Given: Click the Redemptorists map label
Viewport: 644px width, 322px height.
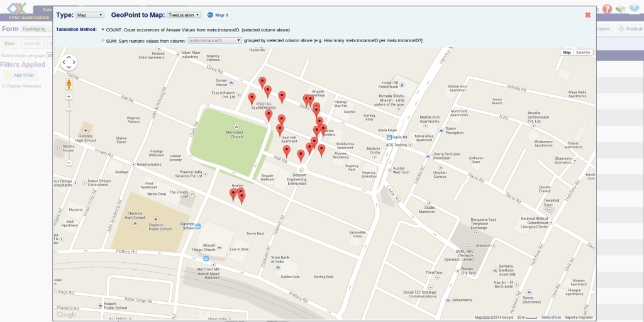Looking at the screenshot, I should coord(148,164).
